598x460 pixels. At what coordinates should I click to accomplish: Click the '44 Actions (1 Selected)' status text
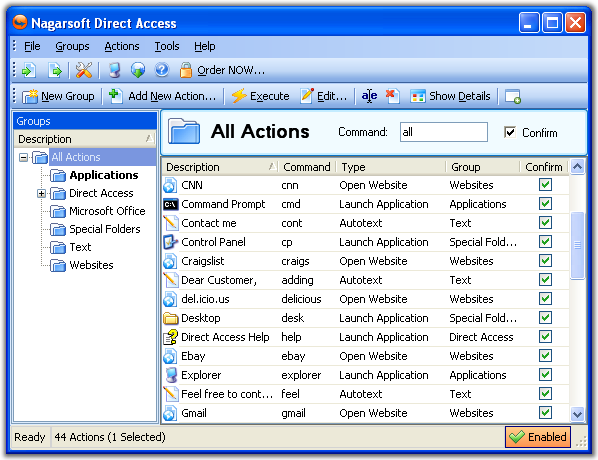[x=110, y=437]
